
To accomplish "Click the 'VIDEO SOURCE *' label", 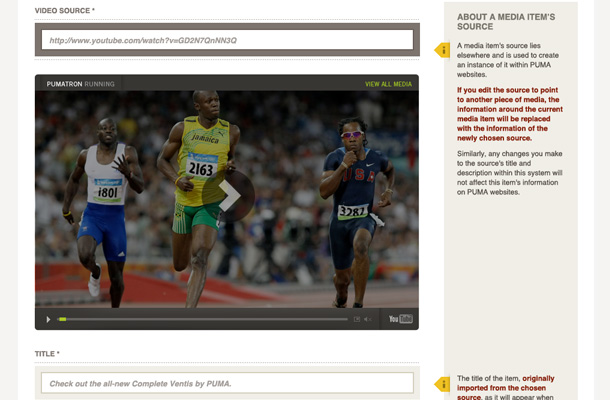I will [65, 11].
